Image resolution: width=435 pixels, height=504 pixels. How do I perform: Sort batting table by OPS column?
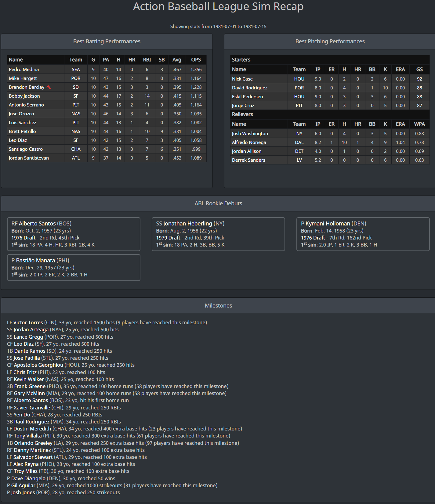(196, 60)
